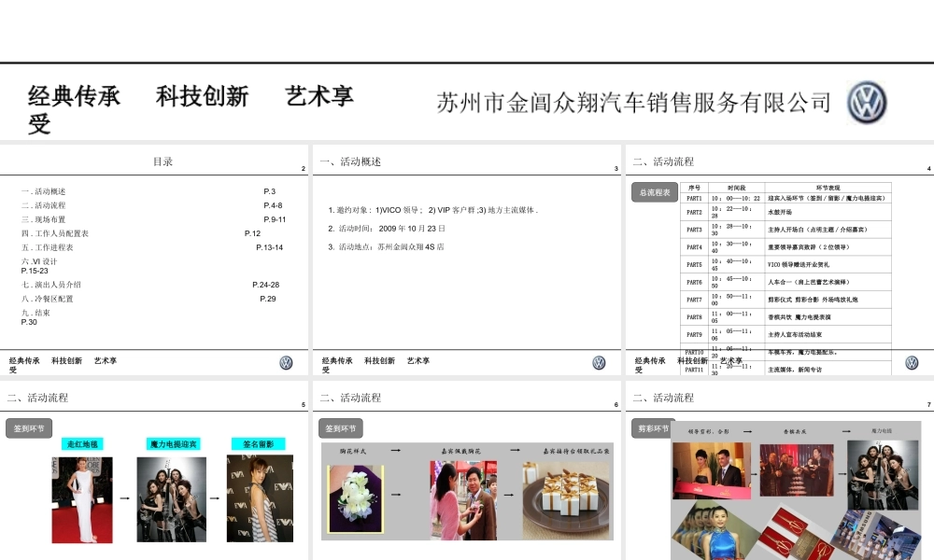Click the 总流程表 grey label button
The image size is (934, 560).
655,192
